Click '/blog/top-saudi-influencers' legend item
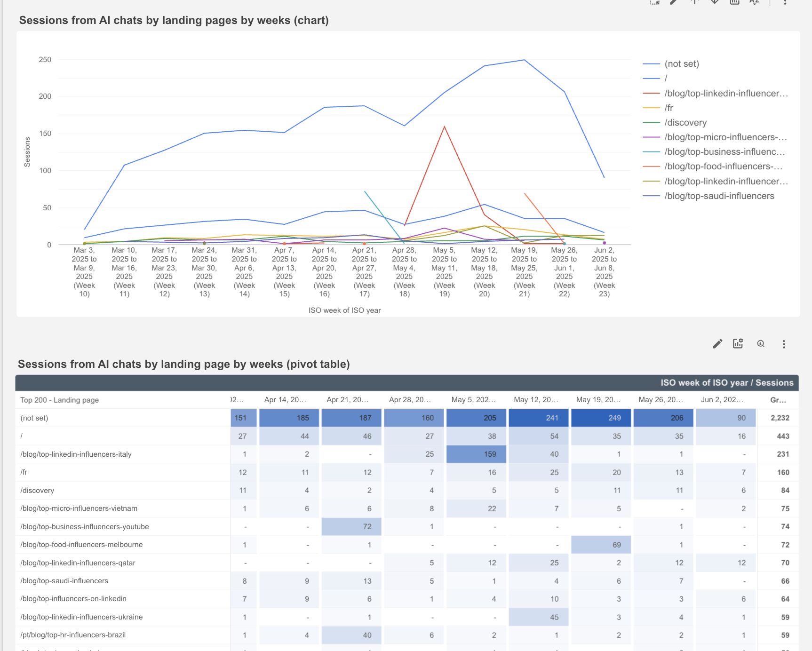Image resolution: width=812 pixels, height=651 pixels. pyautogui.click(x=719, y=196)
